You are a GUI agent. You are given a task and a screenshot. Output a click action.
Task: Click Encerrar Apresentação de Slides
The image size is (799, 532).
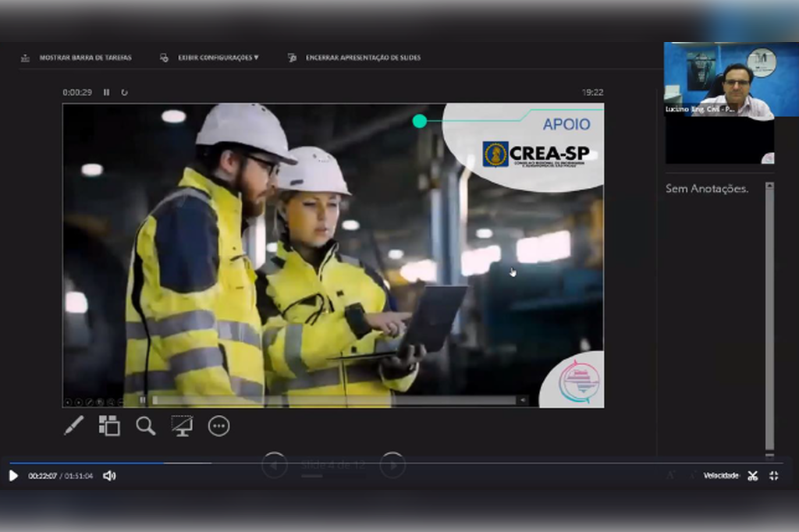tap(355, 58)
